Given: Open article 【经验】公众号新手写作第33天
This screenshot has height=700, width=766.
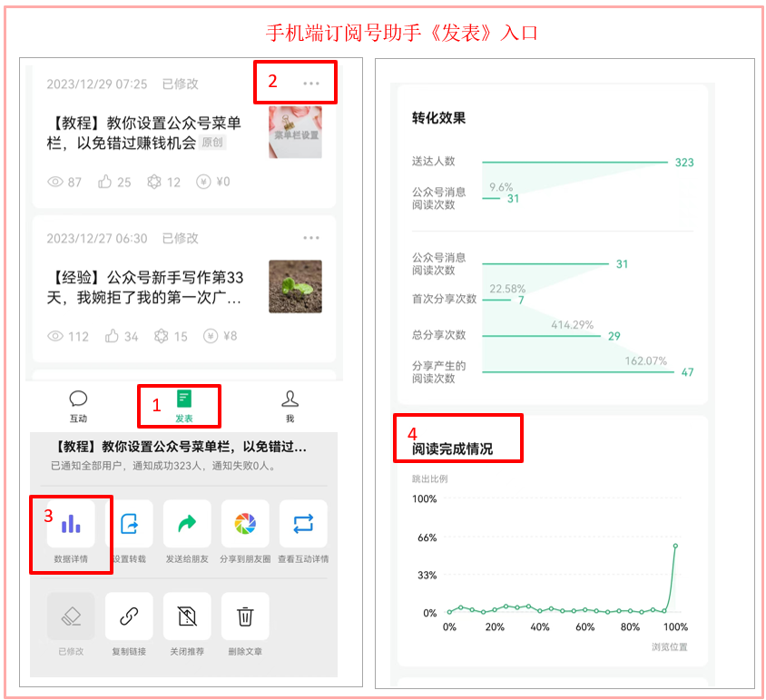Looking at the screenshot, I should [x=145, y=287].
